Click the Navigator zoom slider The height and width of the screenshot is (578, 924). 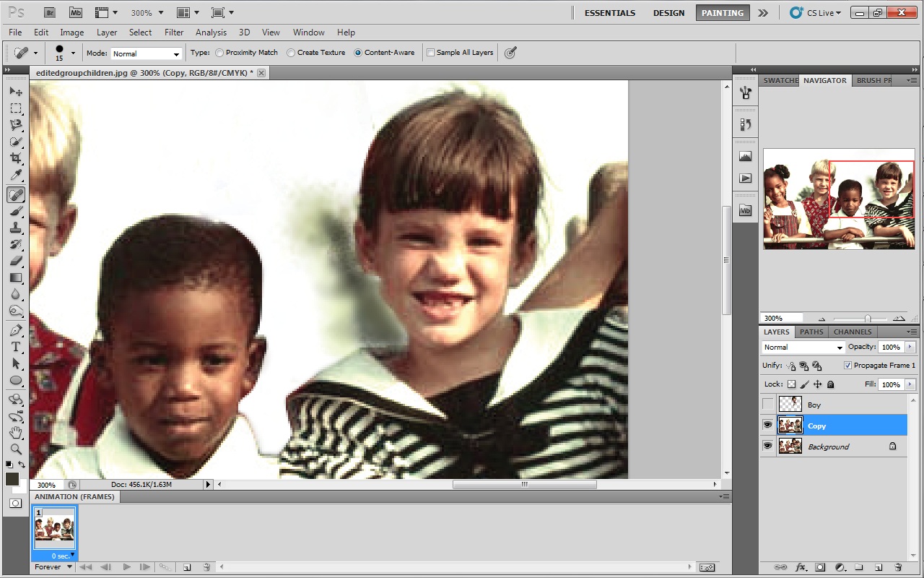point(868,319)
